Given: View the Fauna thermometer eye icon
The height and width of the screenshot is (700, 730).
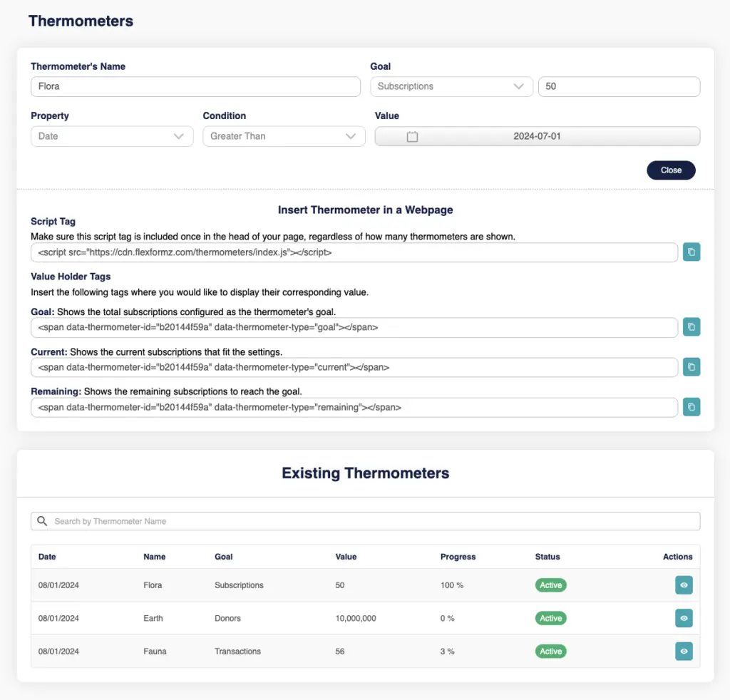Looking at the screenshot, I should tap(684, 651).
